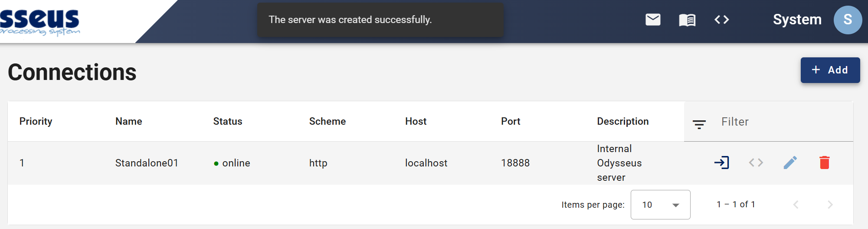
Task: Click the code brackets icon in header
Action: 722,20
